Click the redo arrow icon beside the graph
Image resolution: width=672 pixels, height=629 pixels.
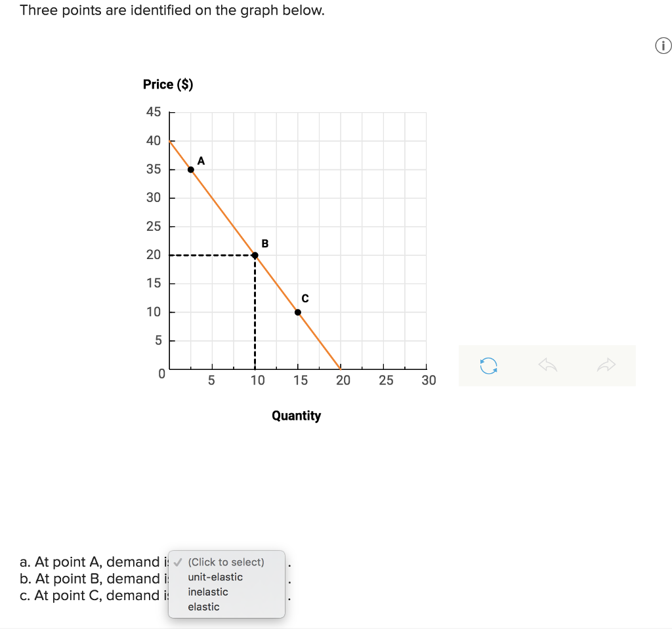605,365
